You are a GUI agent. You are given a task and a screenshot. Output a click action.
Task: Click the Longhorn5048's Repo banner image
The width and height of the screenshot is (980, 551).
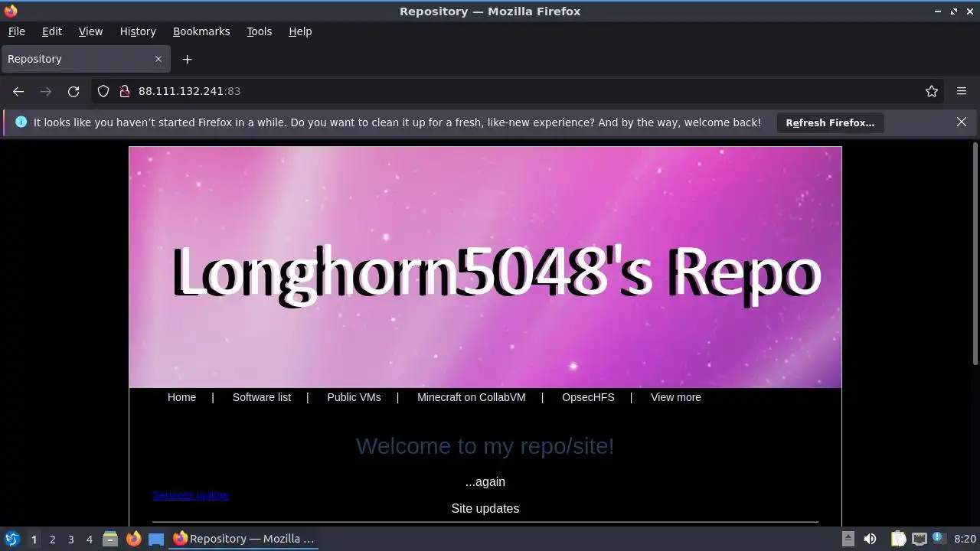[x=485, y=267]
